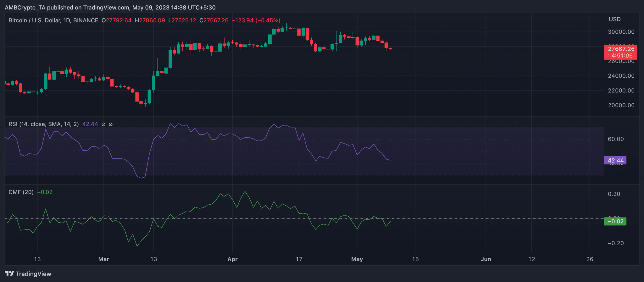Select the Jun date on the time axis

pos(486,259)
